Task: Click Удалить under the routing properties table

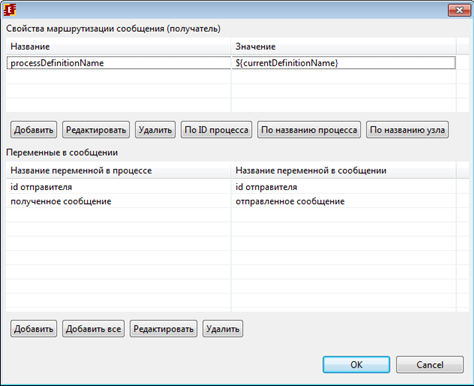Action: tap(155, 130)
